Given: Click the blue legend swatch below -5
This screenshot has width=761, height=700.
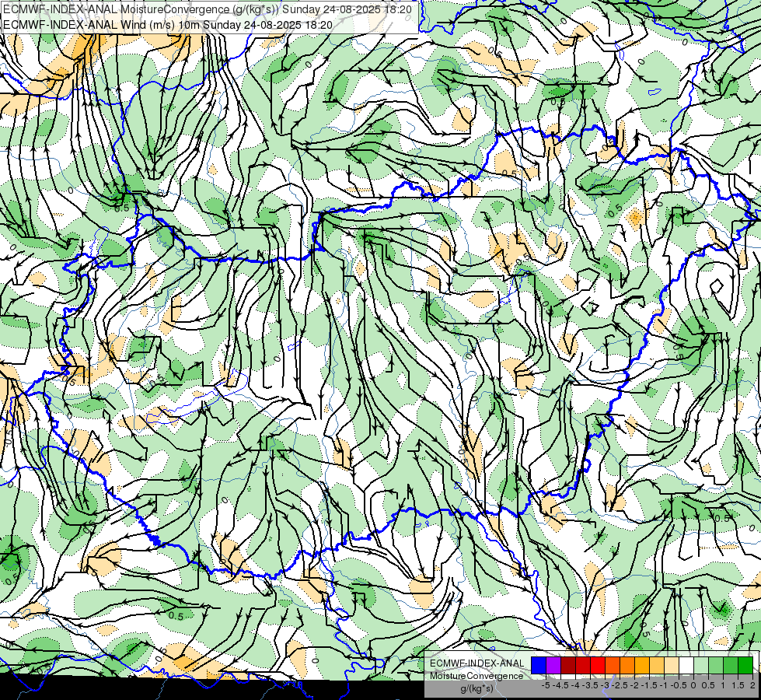Looking at the screenshot, I should click(x=539, y=666).
